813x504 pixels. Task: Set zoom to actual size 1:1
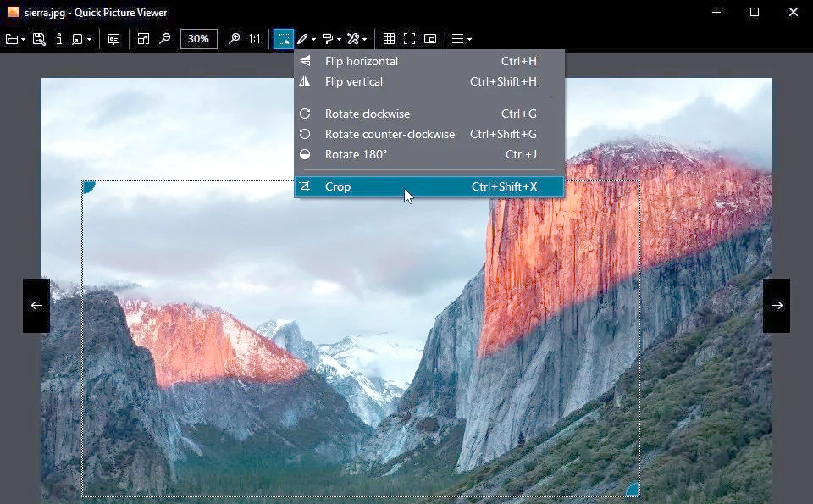(254, 39)
